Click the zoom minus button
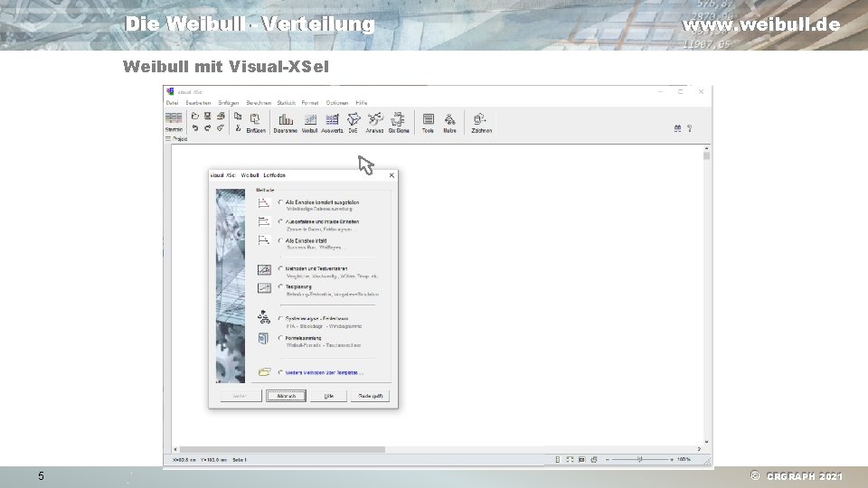Viewport: 868px width, 488px height. [x=608, y=459]
